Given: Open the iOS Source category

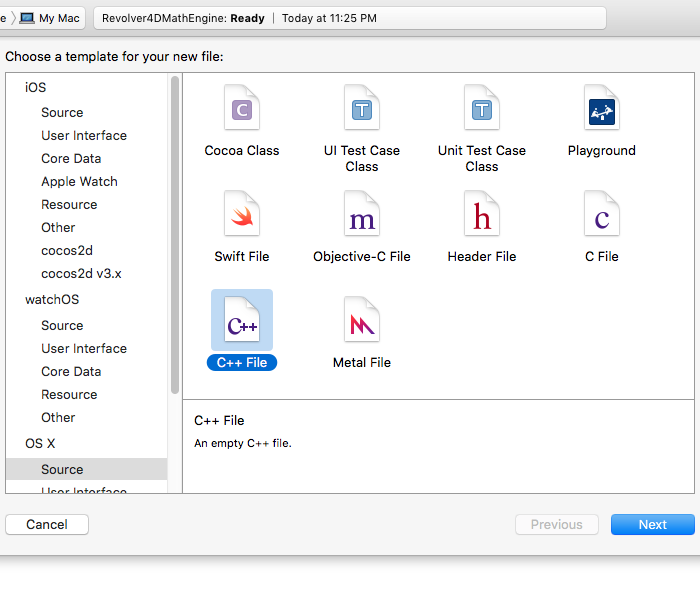Looking at the screenshot, I should coord(62,113).
